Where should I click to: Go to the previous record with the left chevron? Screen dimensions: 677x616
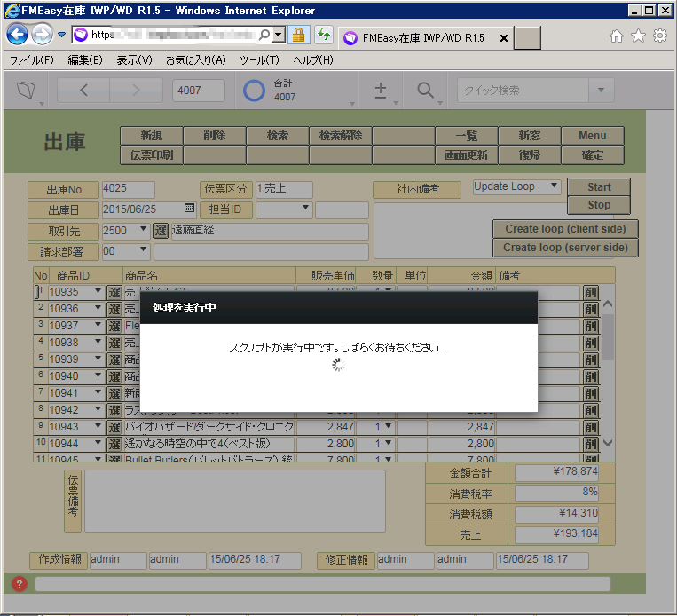pos(83,90)
